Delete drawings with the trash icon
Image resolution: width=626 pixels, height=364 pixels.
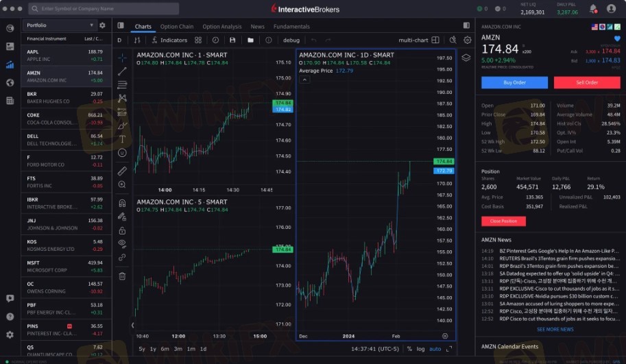click(x=122, y=276)
